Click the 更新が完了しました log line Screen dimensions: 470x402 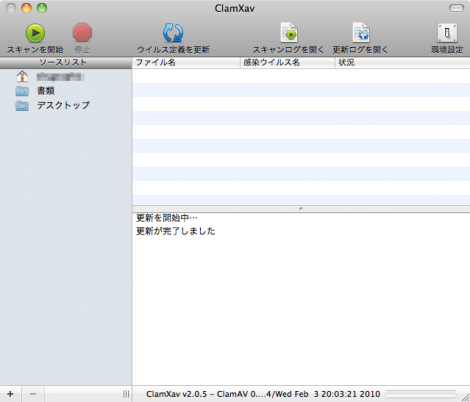click(x=176, y=231)
